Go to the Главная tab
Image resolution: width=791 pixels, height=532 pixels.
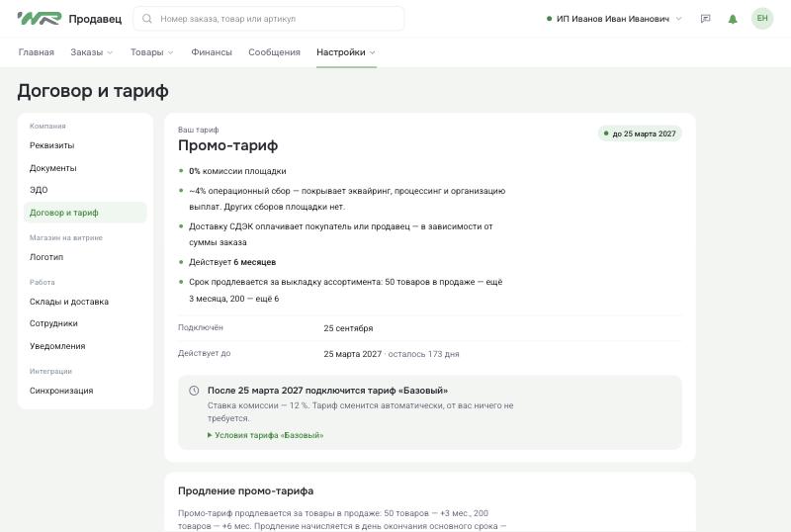coord(36,52)
